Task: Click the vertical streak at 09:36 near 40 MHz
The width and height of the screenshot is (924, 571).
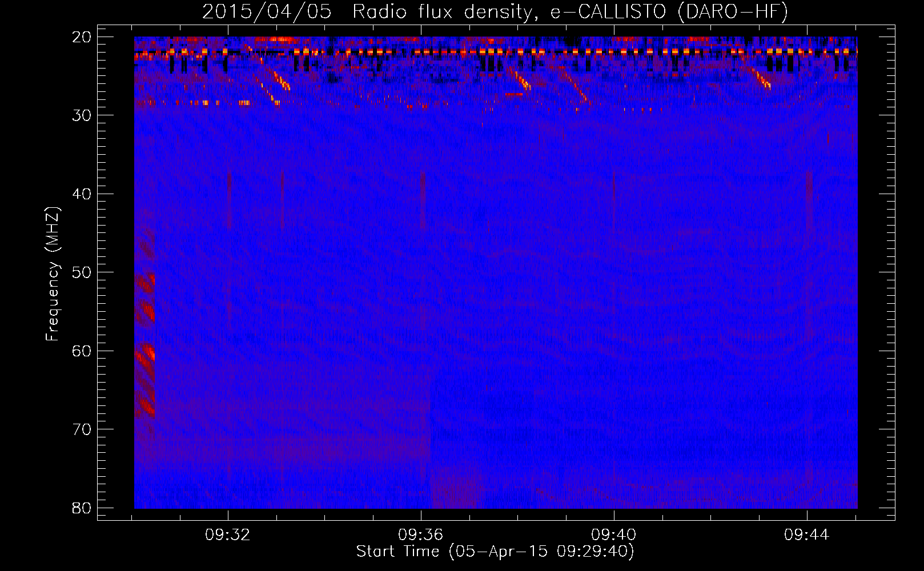Action: (423, 200)
